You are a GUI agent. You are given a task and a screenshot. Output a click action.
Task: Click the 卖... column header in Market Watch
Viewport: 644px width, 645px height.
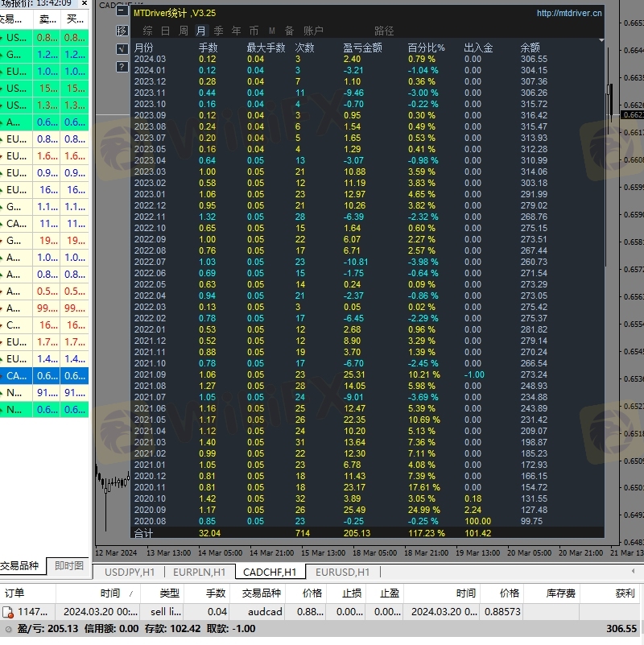[47, 19]
